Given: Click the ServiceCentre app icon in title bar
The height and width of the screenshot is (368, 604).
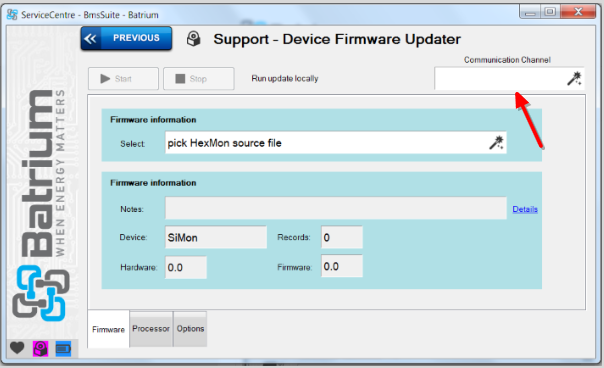Looking at the screenshot, I should 12,15.
